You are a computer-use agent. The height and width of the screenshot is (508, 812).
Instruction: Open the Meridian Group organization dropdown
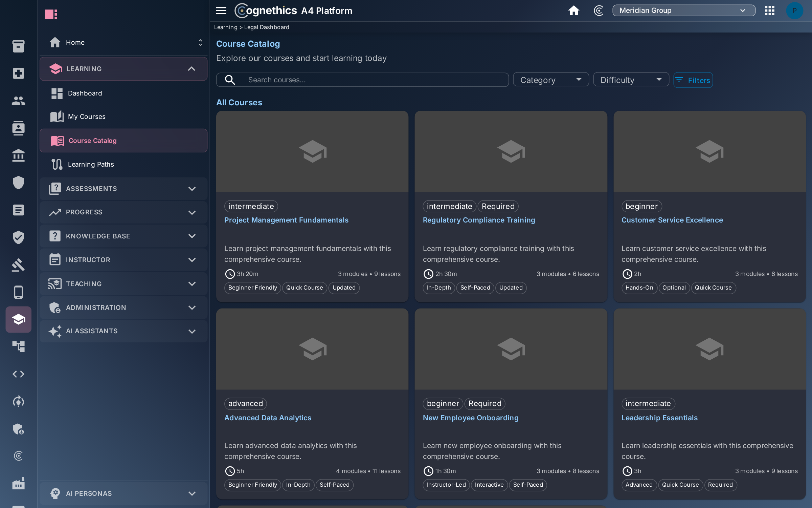tap(684, 10)
